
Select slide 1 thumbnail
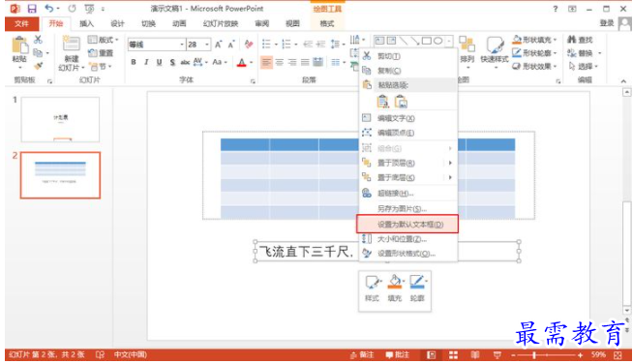click(60, 119)
